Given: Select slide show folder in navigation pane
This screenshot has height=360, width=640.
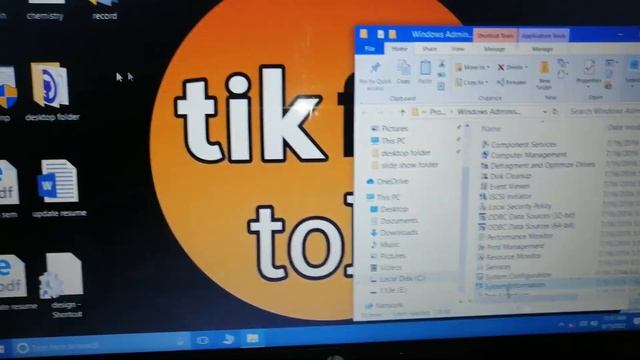Looking at the screenshot, I should click(x=404, y=165).
